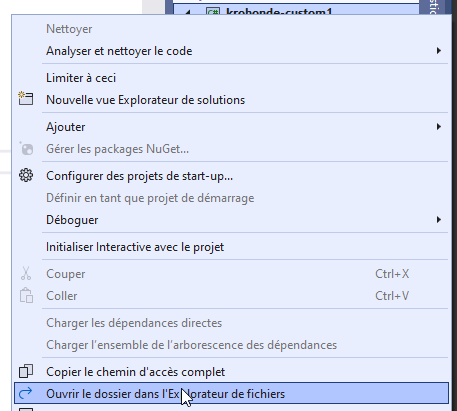
Task: Click the New Solution Explorer view icon
Action: coord(26,99)
